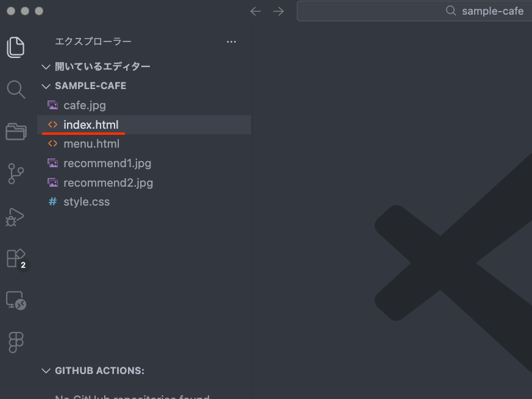The image size is (532, 399).
Task: Open the Extensions view with badge
Action: click(16, 258)
